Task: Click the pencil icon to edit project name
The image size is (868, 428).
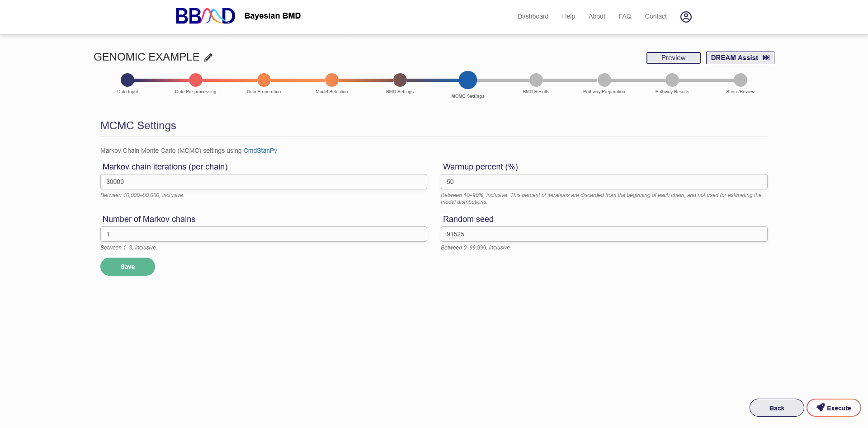Action: pos(208,57)
